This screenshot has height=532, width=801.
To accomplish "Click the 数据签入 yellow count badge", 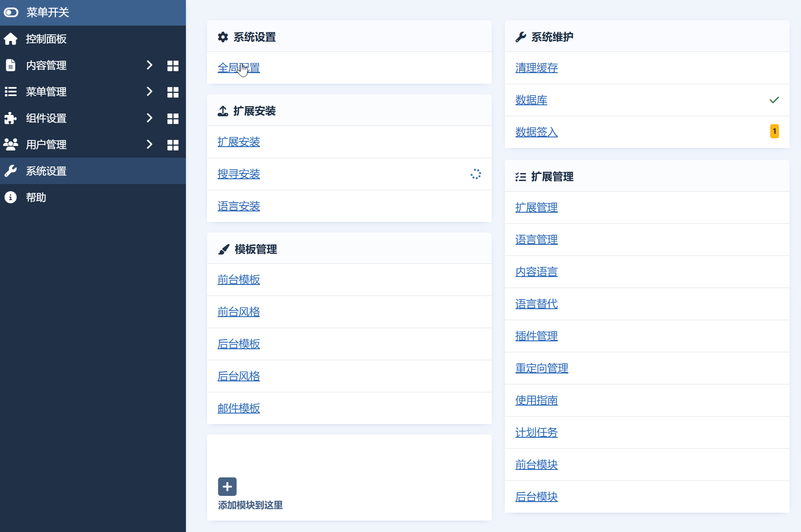I will point(774,131).
